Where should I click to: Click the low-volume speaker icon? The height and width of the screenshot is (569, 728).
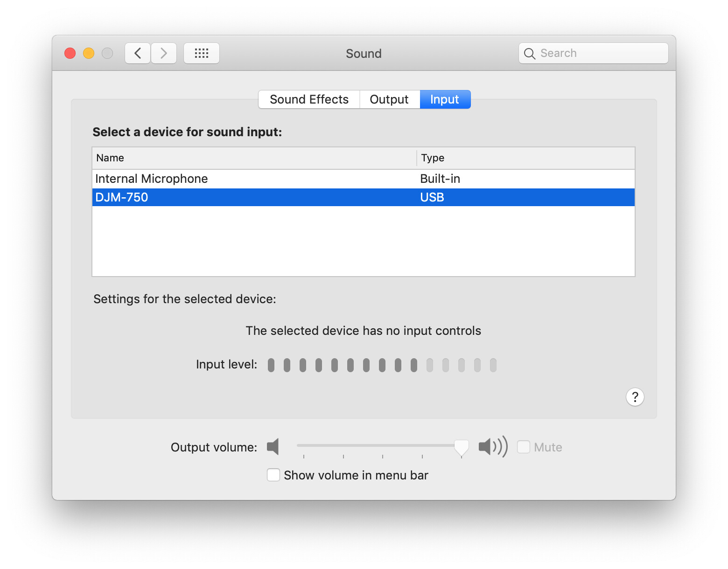[x=273, y=447]
